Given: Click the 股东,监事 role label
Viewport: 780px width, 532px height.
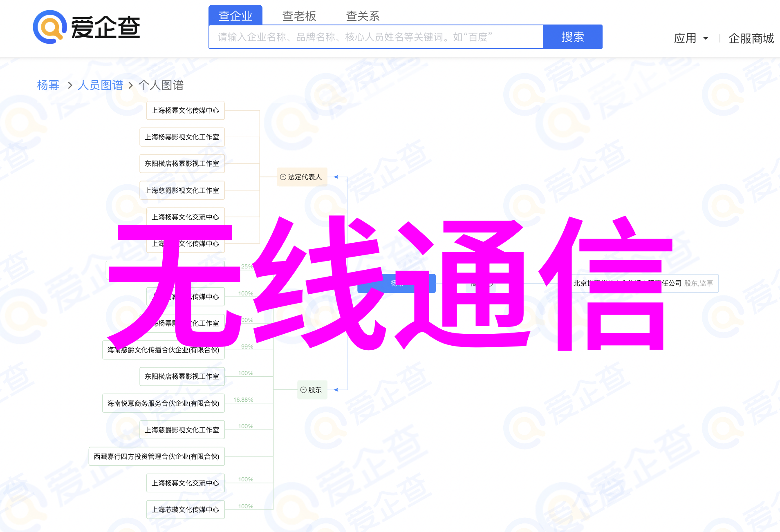Looking at the screenshot, I should (x=699, y=283).
